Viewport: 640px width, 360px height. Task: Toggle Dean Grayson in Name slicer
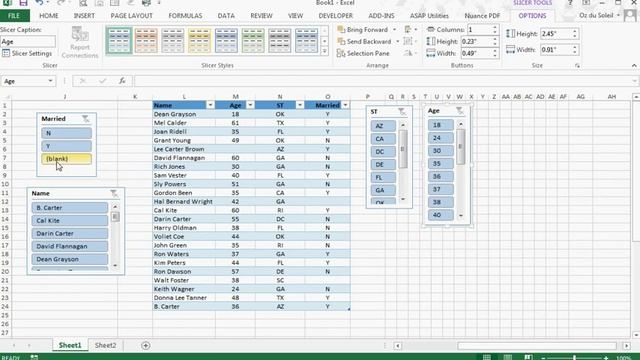(x=70, y=259)
